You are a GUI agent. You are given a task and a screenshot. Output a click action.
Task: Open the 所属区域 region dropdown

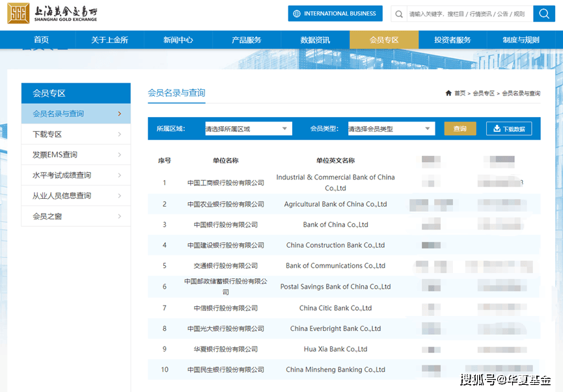(248, 129)
